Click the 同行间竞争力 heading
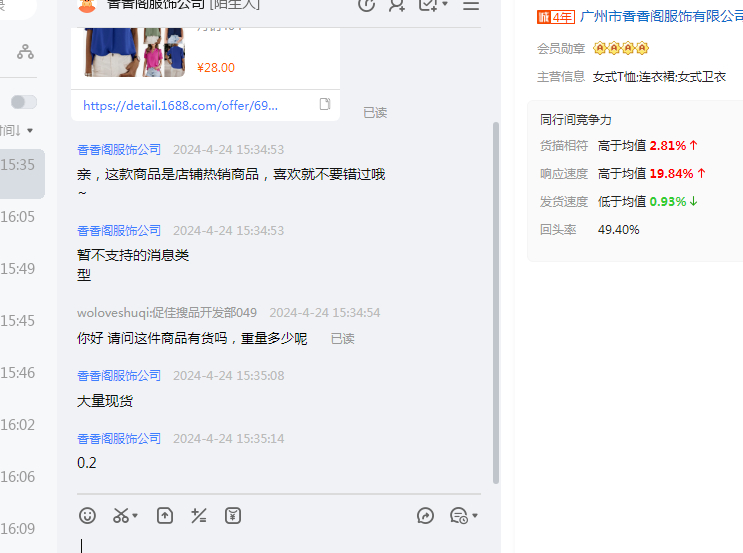Image resolution: width=743 pixels, height=553 pixels. tap(576, 120)
